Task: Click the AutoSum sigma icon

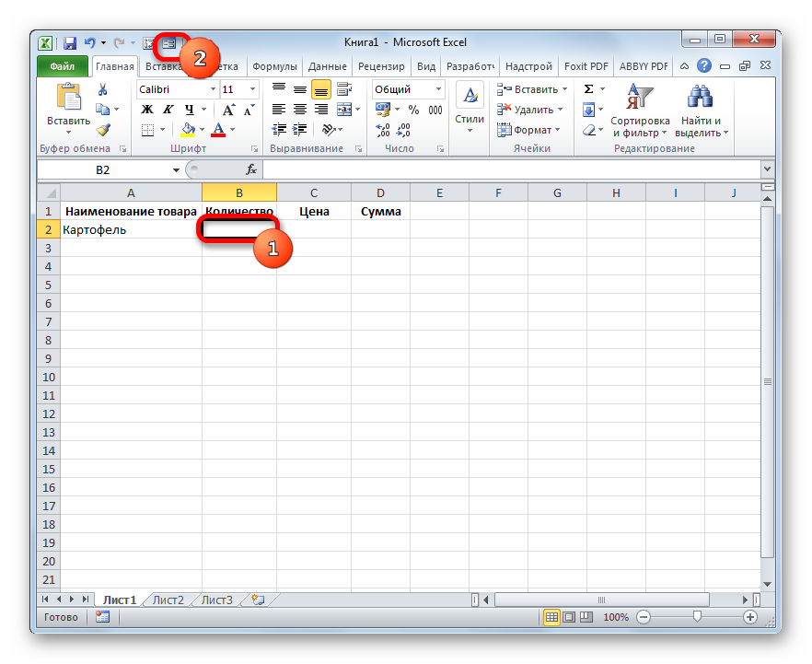Action: coord(589,89)
